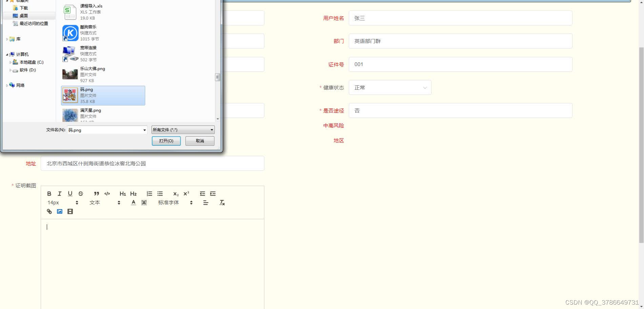Viewport: 644px width, 309px height.
Task: Select the 乐山大佛.png thumbnail
Action: (70, 74)
